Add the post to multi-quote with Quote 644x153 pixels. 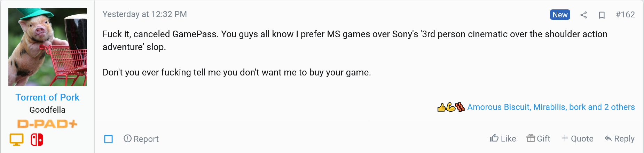coord(578,138)
